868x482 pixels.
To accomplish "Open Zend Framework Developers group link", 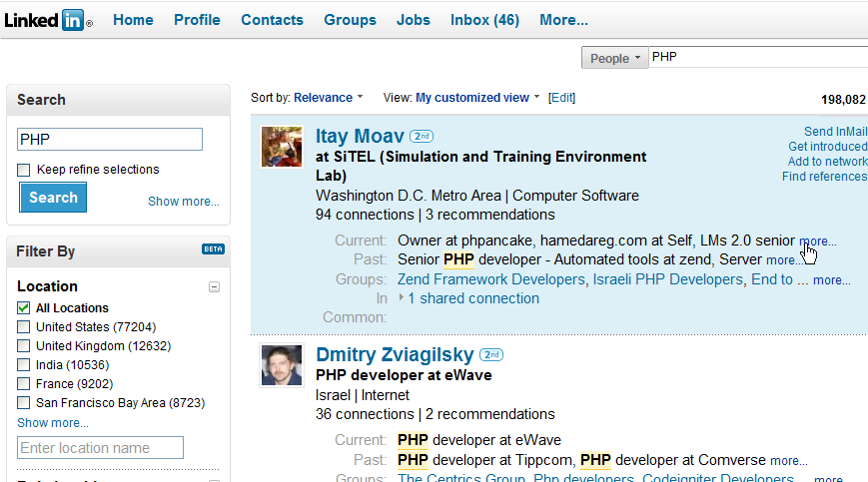I will click(x=491, y=279).
